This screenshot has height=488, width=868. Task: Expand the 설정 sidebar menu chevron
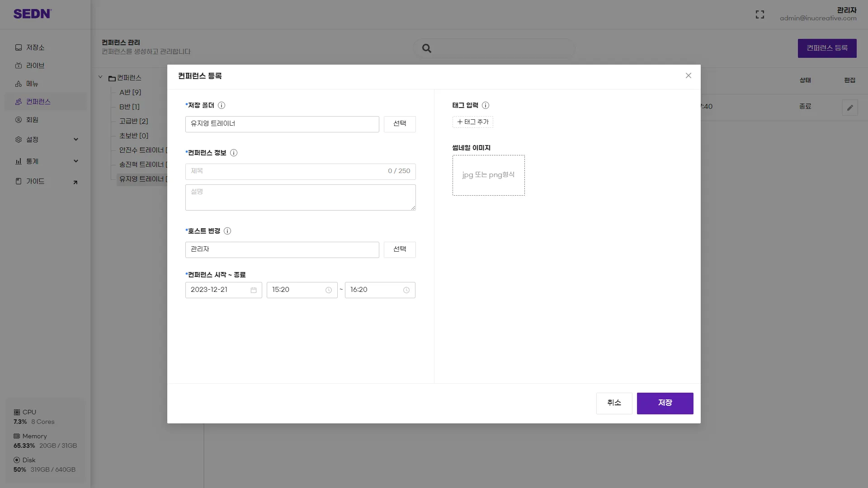pyautogui.click(x=76, y=139)
